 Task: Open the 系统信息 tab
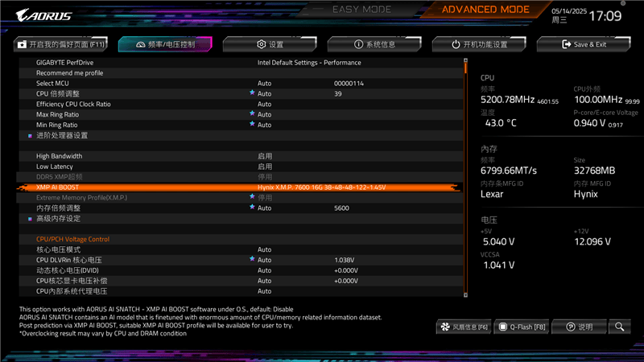pyautogui.click(x=374, y=44)
